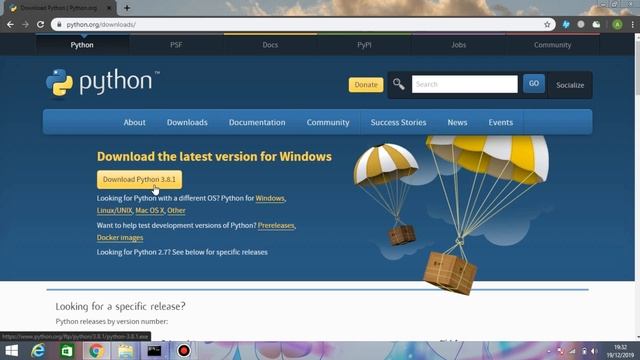Open the Socialize dropdown
The height and width of the screenshot is (360, 640).
pos(570,85)
